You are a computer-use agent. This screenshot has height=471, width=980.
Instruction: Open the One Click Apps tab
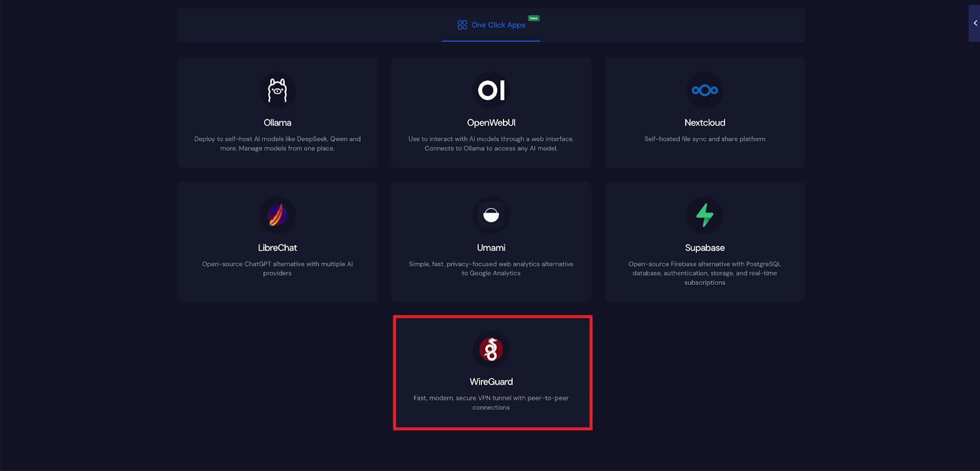[x=498, y=25]
